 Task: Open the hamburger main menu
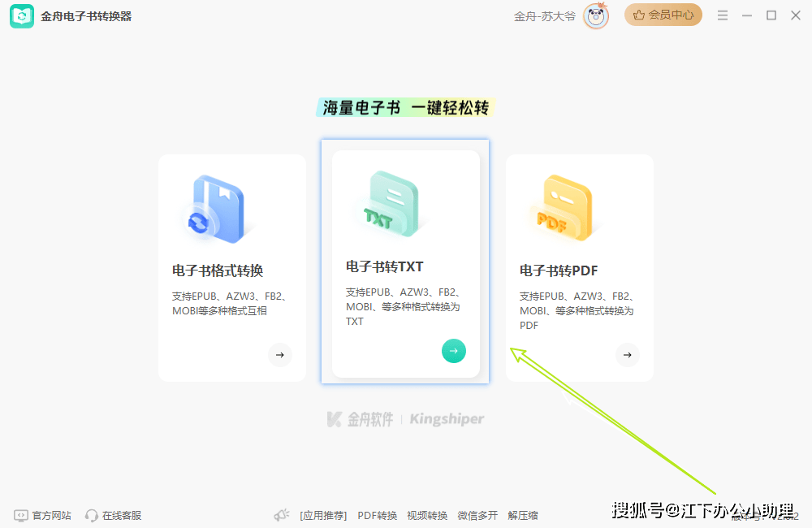coord(723,15)
